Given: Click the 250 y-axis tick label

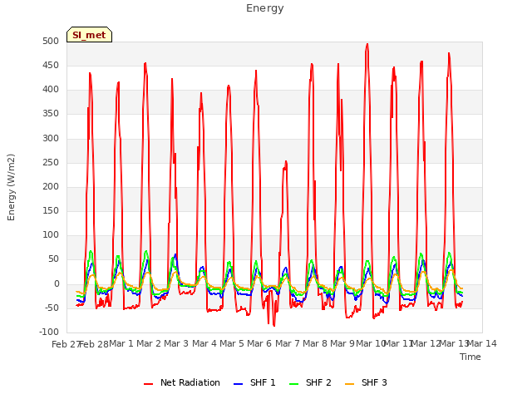Looking at the screenshot, I should (x=51, y=163).
